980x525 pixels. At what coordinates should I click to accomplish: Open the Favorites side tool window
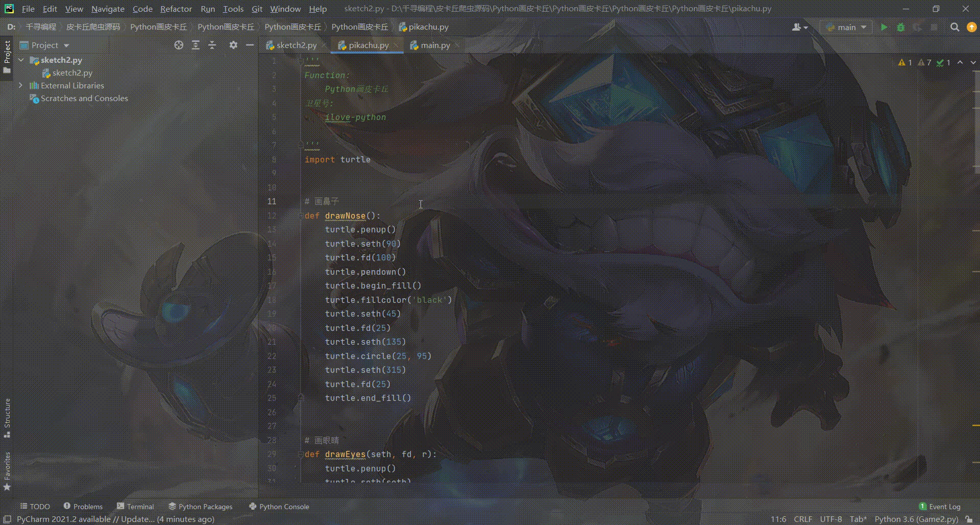point(7,471)
